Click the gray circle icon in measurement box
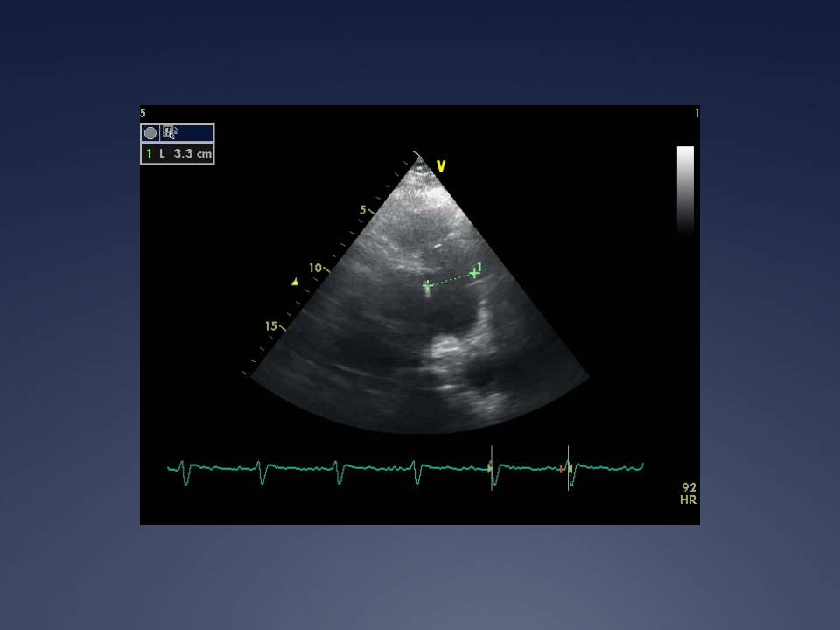 point(150,133)
